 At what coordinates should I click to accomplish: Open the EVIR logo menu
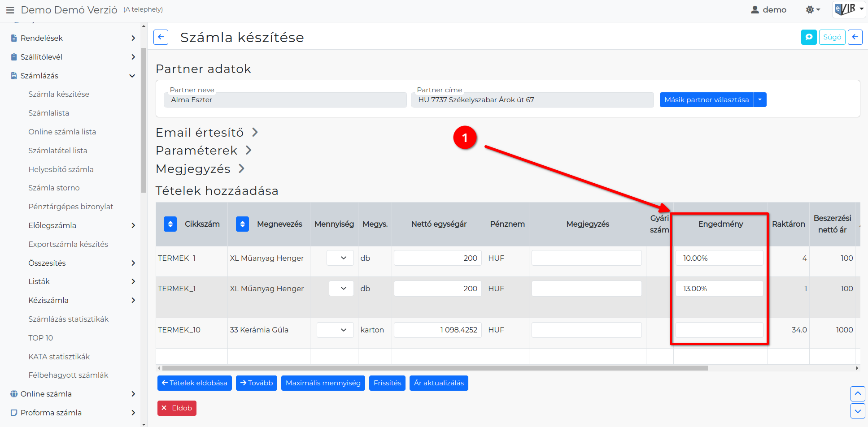coord(848,9)
